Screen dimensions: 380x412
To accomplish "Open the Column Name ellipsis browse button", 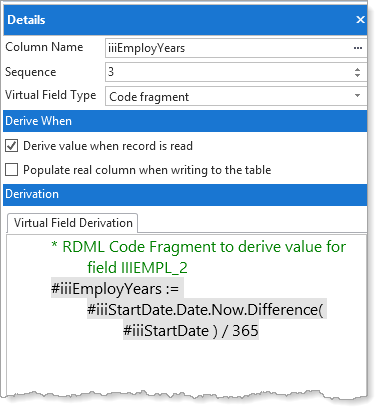I will pyautogui.click(x=358, y=48).
